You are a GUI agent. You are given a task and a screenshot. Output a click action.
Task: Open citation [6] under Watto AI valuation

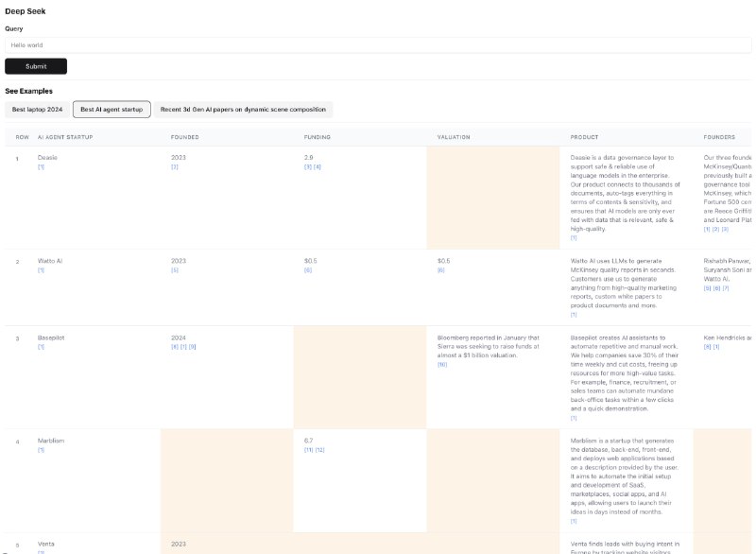click(440, 270)
